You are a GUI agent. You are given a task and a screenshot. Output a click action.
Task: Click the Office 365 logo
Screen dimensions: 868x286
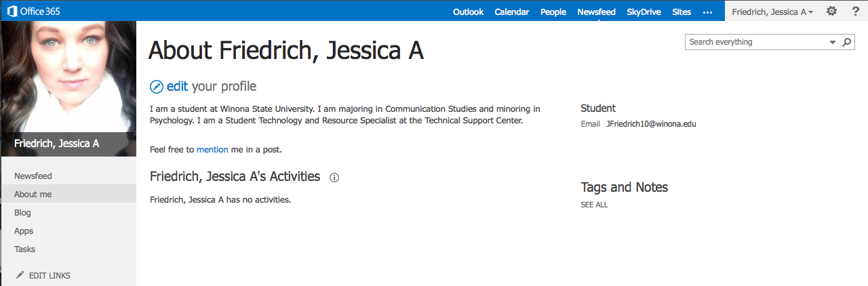click(33, 11)
